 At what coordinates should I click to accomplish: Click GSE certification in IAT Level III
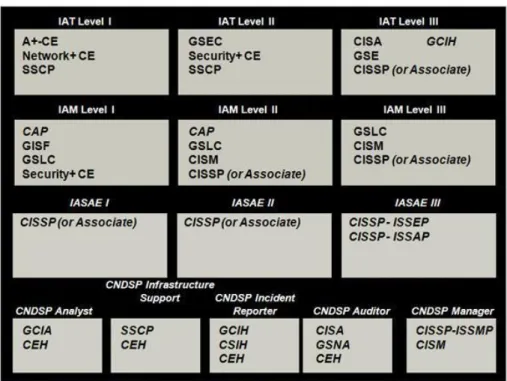[x=366, y=56]
